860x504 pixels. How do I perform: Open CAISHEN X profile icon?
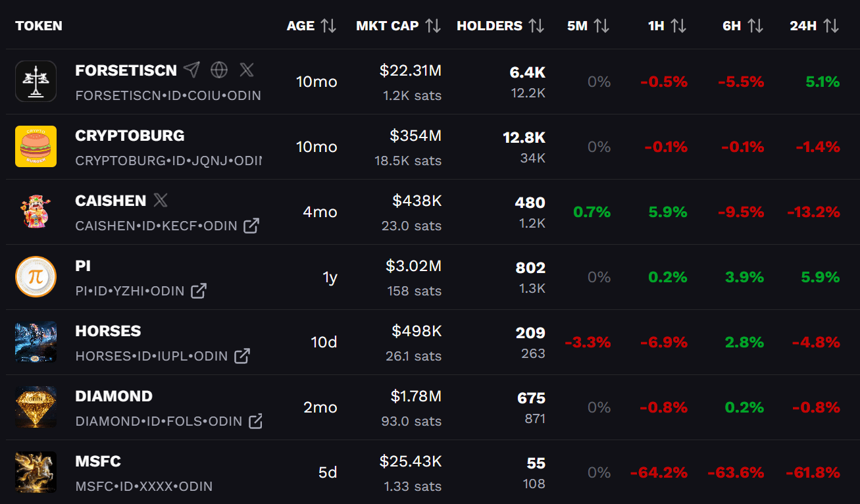161,200
